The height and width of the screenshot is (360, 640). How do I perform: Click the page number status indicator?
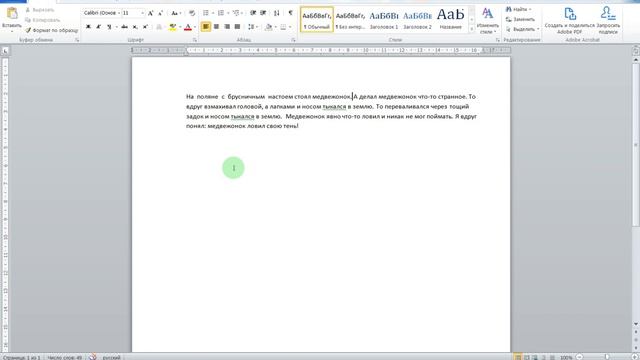21,358
